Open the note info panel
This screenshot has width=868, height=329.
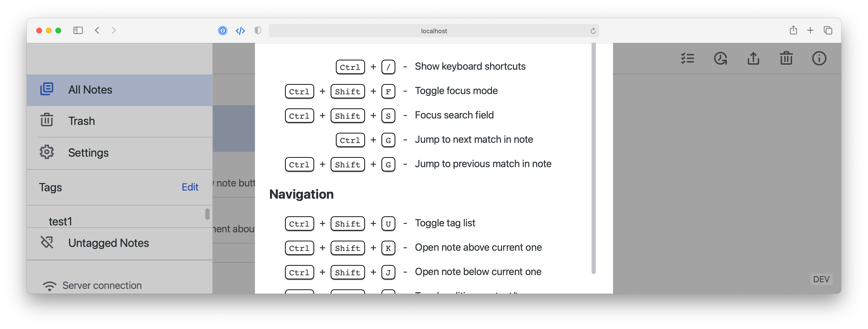point(819,58)
